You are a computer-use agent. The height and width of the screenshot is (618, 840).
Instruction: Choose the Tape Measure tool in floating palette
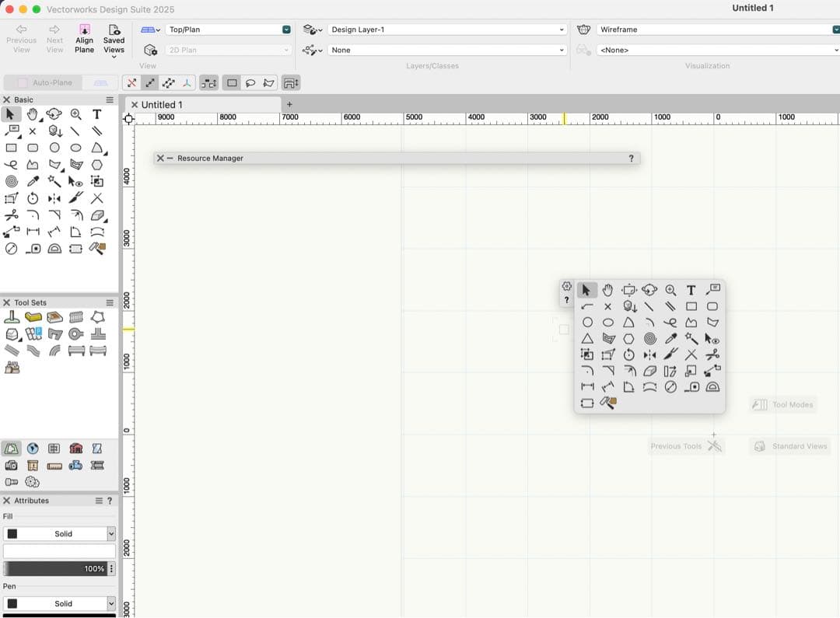(691, 387)
